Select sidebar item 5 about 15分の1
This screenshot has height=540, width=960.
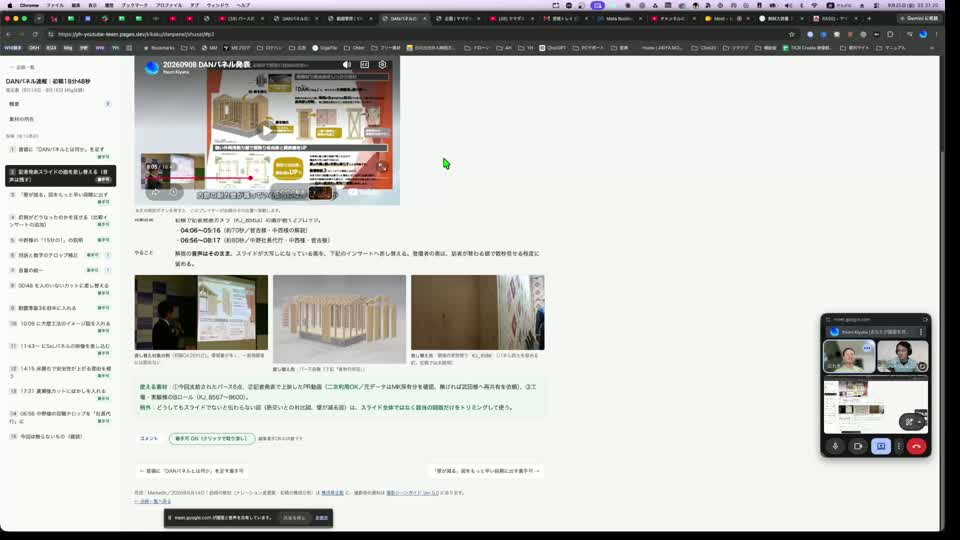[x=59, y=240]
